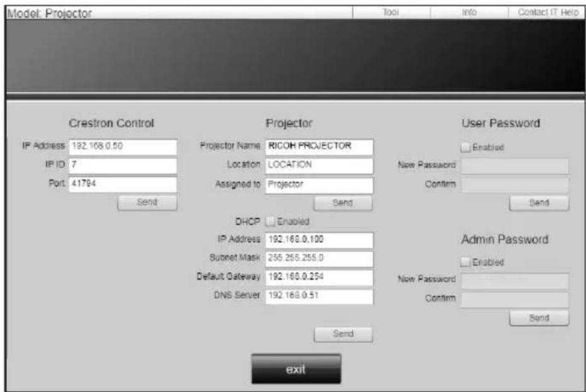Send the User Password settings
Image resolution: width=586 pixels, height=392 pixels.
(539, 203)
